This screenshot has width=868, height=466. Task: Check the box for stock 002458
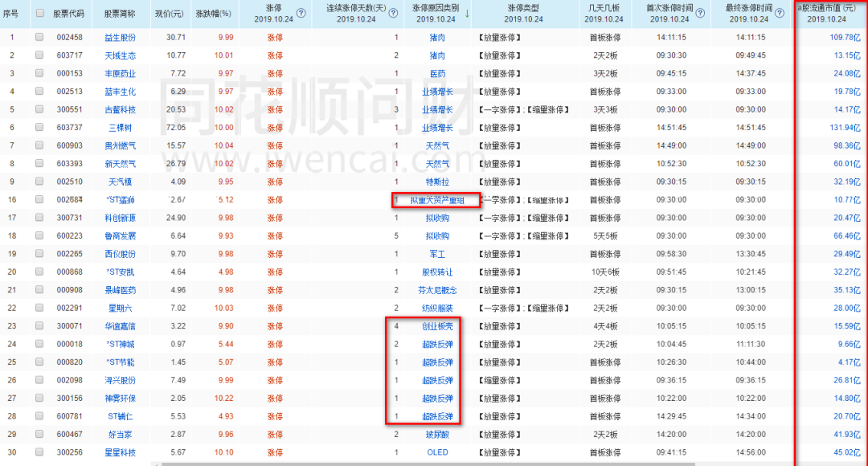tap(39, 37)
